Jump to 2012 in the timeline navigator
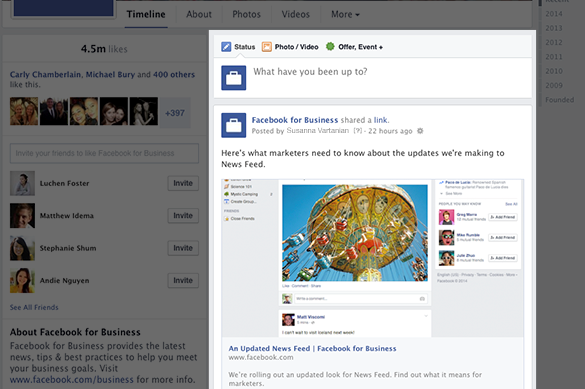Image resolution: width=585 pixels, height=389 pixels. tap(554, 43)
